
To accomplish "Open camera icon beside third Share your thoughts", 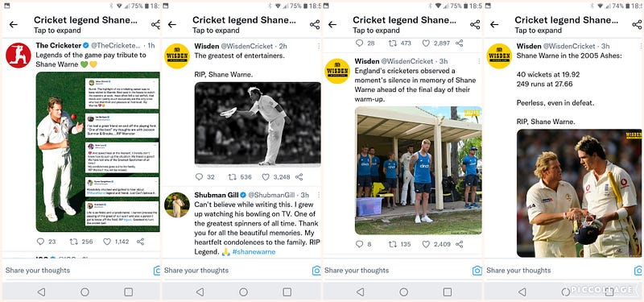I will 477,271.
